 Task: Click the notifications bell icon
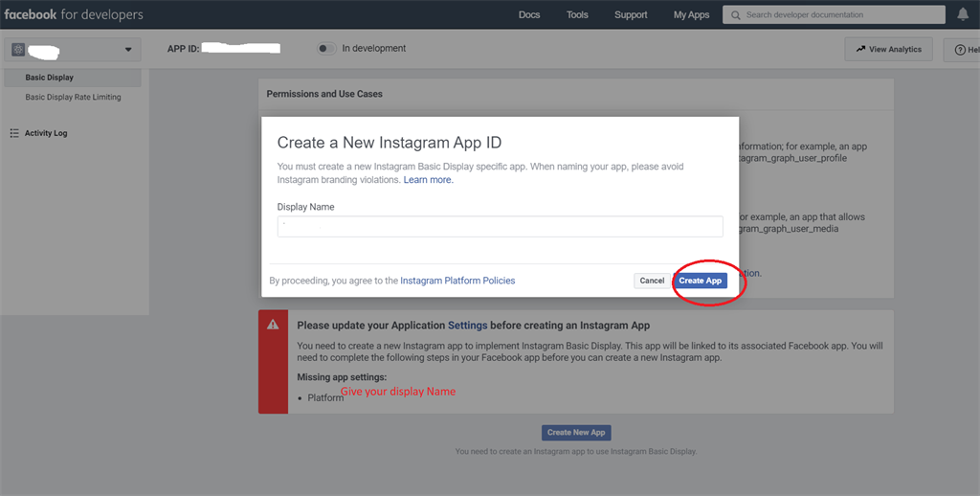coord(963,14)
